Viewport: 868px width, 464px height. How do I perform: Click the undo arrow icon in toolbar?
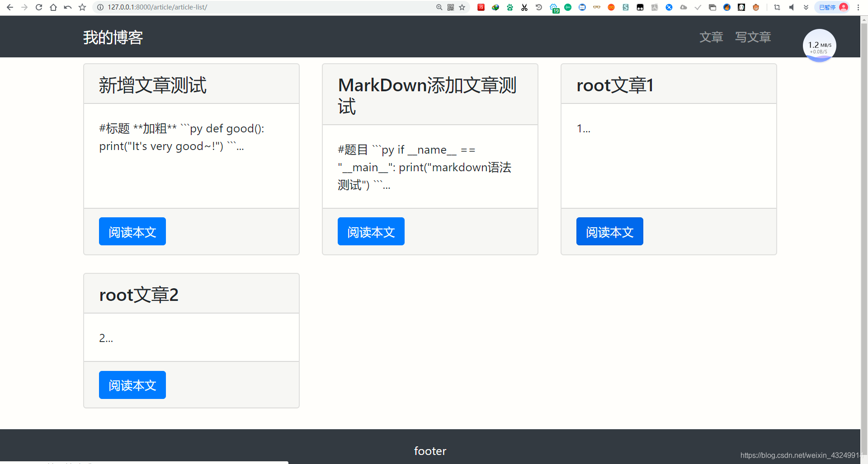tap(68, 7)
